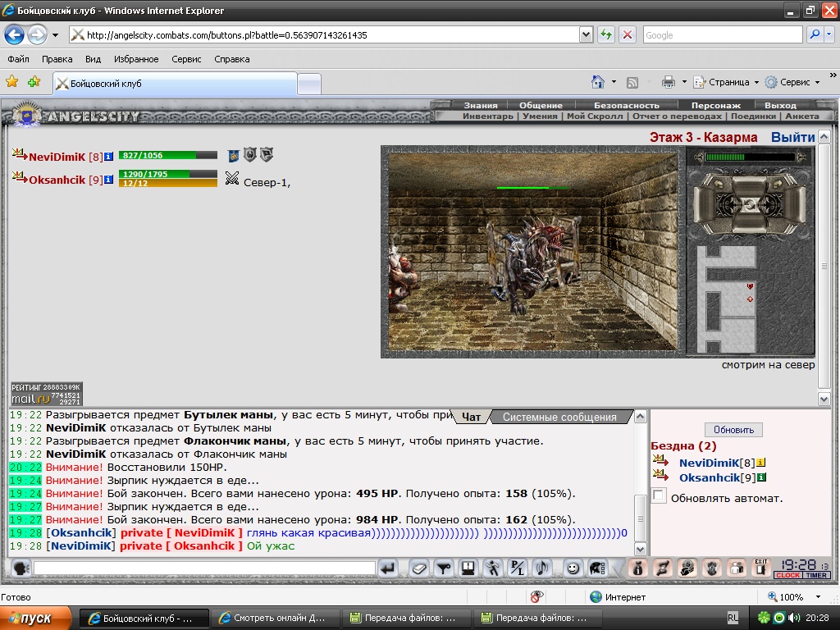Viewport: 840px width, 630px height.
Task: Open the Безопасность menu
Action: pos(626,105)
